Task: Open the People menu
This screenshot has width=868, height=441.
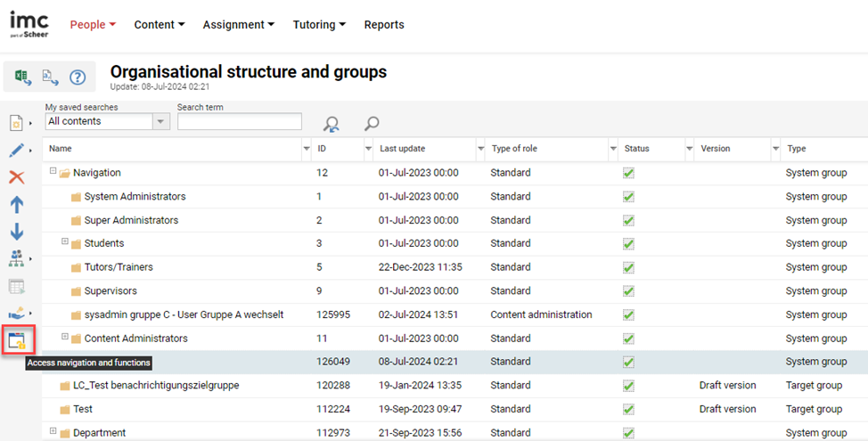Action: click(93, 25)
